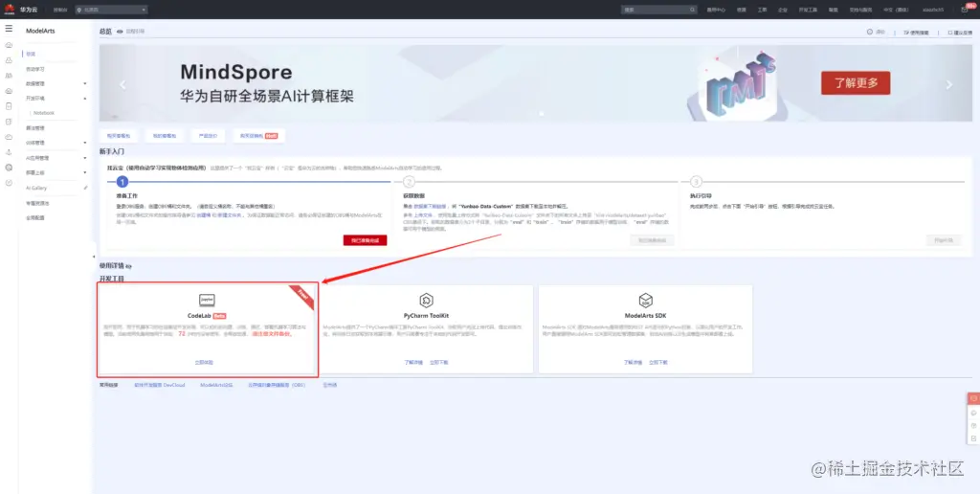Click the 控制台 link in top bar

[x=60, y=10]
